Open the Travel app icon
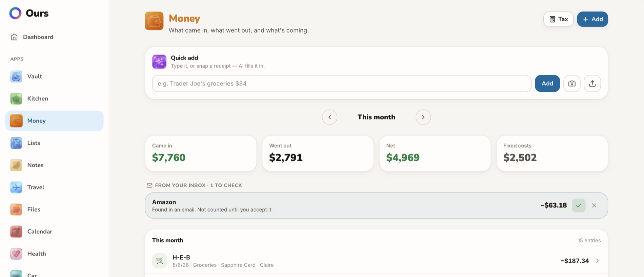Image resolution: width=644 pixels, height=277 pixels. tap(16, 187)
